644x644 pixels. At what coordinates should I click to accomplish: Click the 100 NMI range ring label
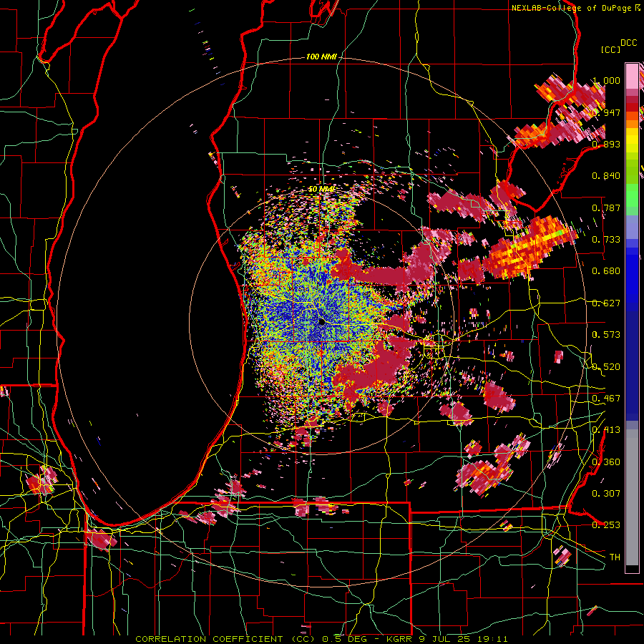coord(321,57)
